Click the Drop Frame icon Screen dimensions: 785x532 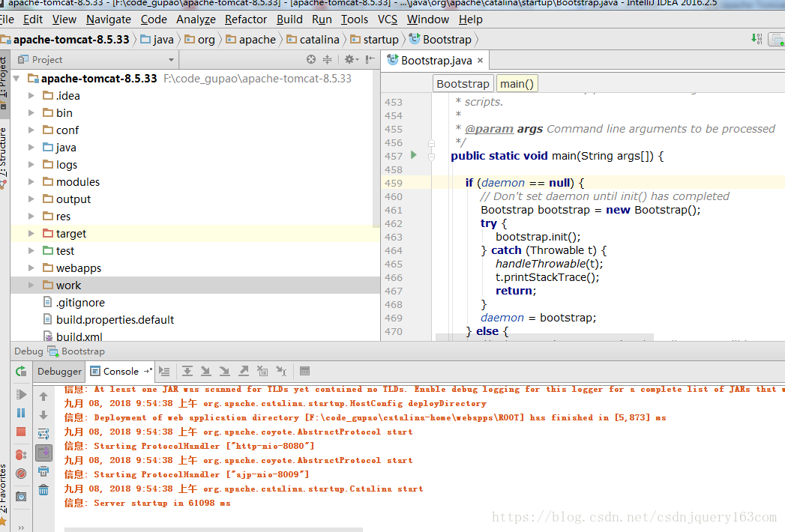pyautogui.click(x=262, y=372)
